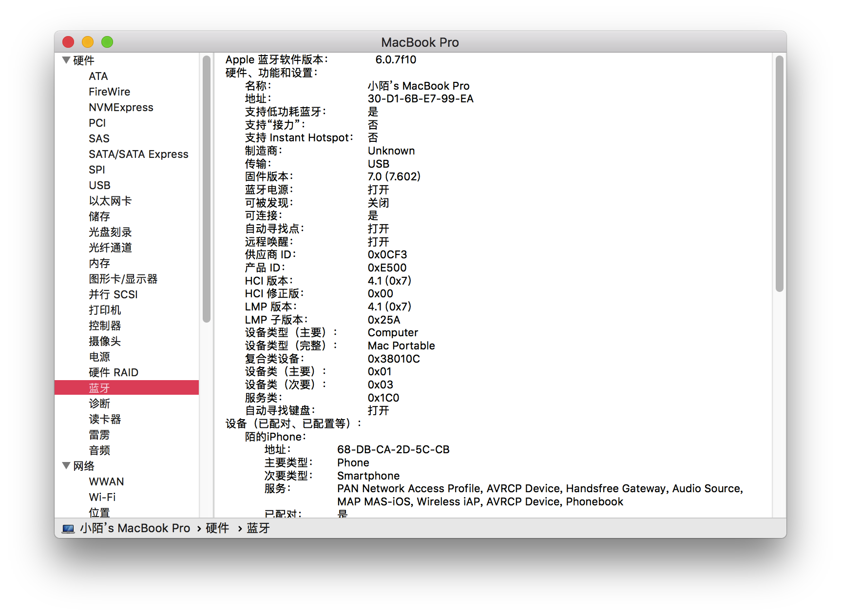The height and width of the screenshot is (616, 841).
Task: Click 小陌's MacBook Pro in path bar
Action: coord(135,528)
